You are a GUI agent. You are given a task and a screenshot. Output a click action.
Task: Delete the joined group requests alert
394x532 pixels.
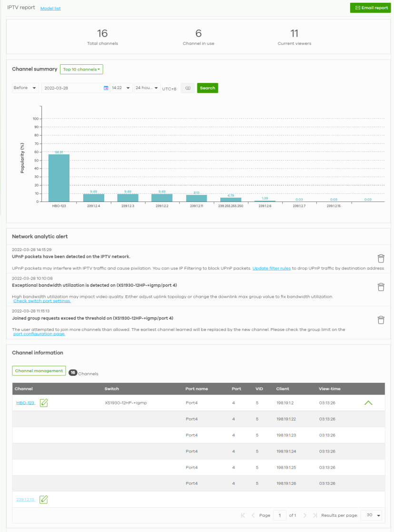coord(381,320)
